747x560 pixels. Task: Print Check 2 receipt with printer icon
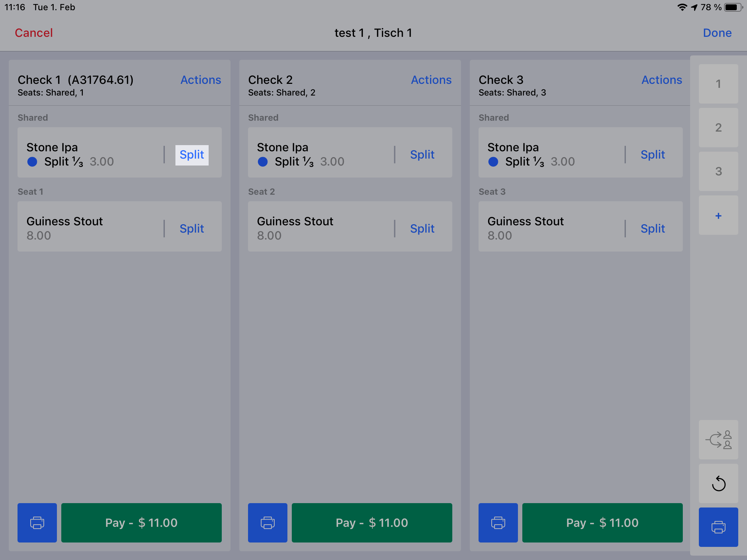click(268, 522)
